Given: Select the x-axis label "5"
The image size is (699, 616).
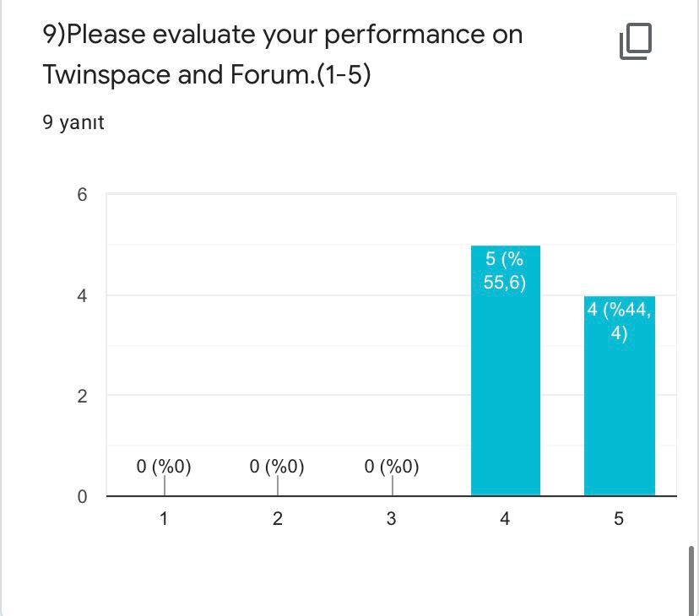Looking at the screenshot, I should point(617,518).
